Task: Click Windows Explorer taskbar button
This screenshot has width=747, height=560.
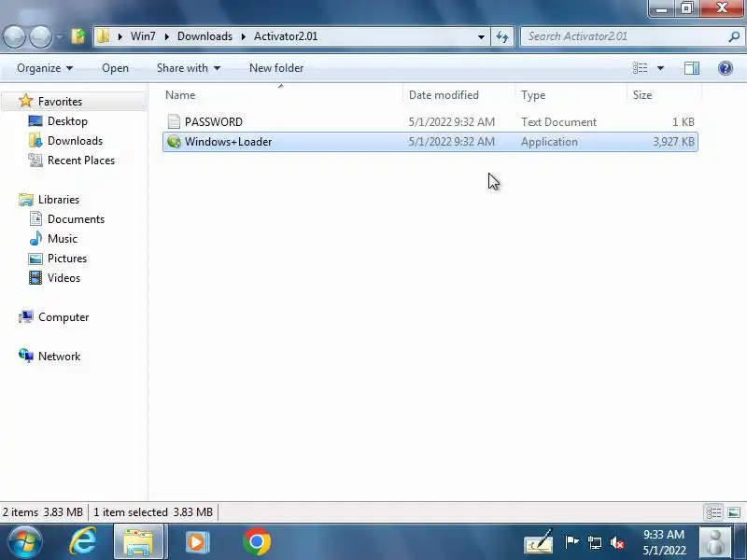Action: (138, 542)
